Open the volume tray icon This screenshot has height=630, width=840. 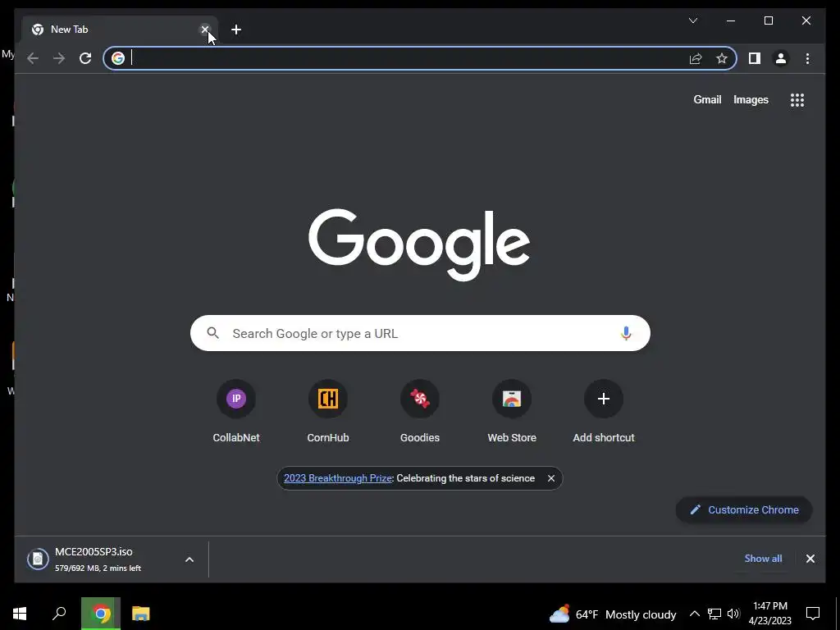[x=733, y=614]
